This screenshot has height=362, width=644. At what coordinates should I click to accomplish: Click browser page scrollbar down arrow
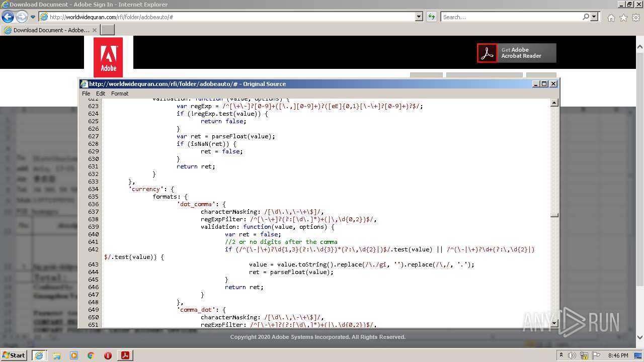pos(640,338)
